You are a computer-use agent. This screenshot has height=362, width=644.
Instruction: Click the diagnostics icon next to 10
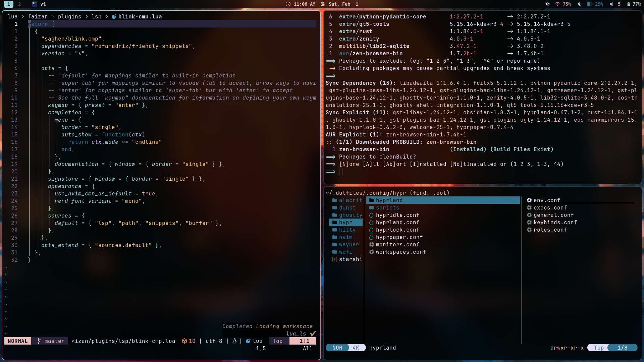tap(184, 341)
